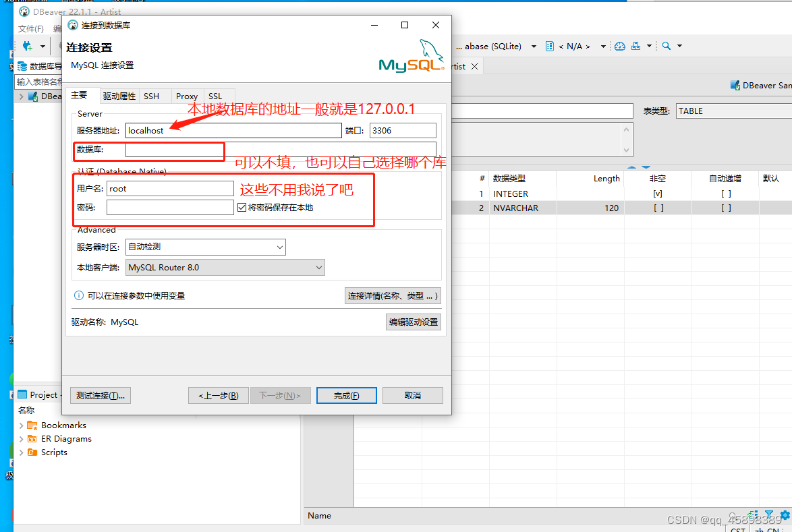Open the active database (SQLite) dropdown
The height and width of the screenshot is (532, 792).
click(534, 47)
